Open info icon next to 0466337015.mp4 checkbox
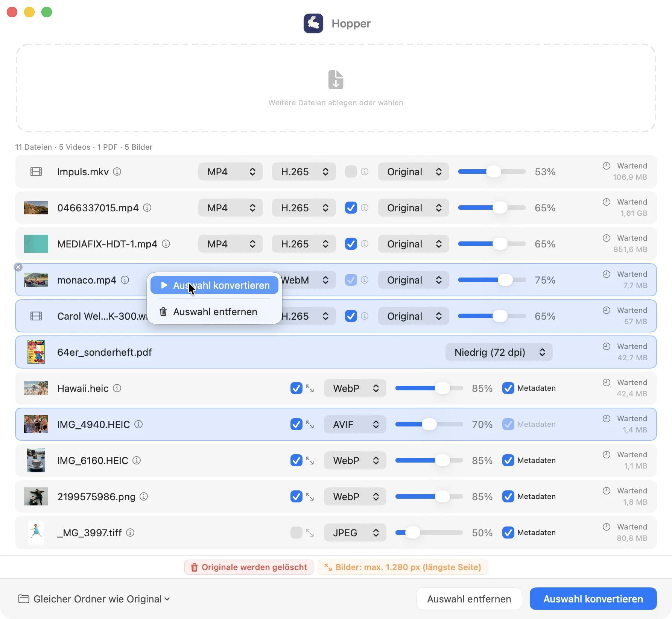Image resolution: width=672 pixels, height=619 pixels. click(365, 208)
